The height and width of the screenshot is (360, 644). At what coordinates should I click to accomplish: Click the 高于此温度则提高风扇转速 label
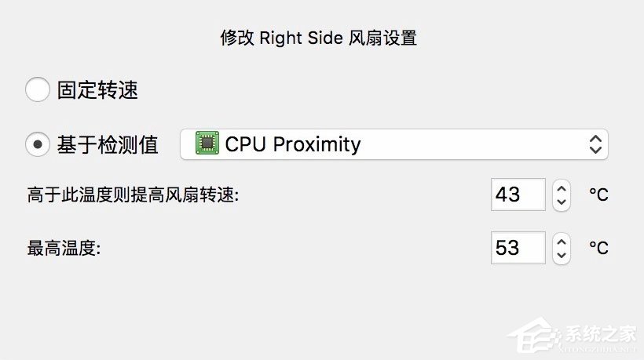[132, 195]
